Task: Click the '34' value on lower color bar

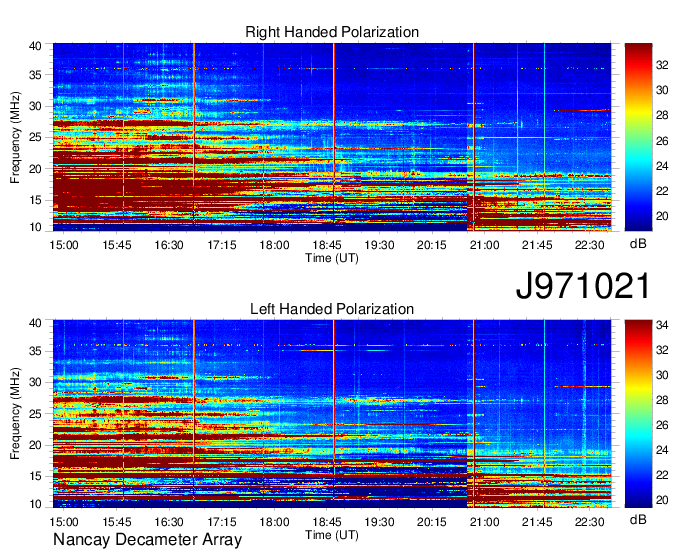Action: click(x=662, y=324)
